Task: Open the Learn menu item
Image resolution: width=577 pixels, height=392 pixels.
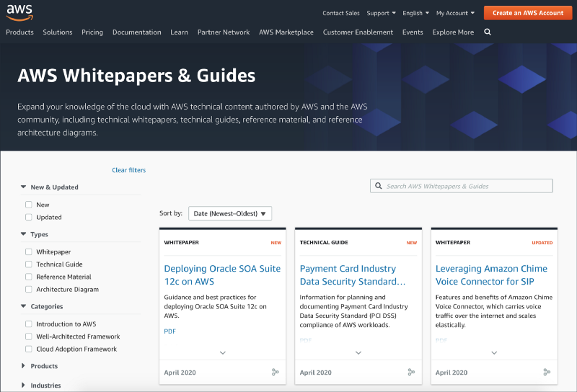Action: [x=179, y=32]
